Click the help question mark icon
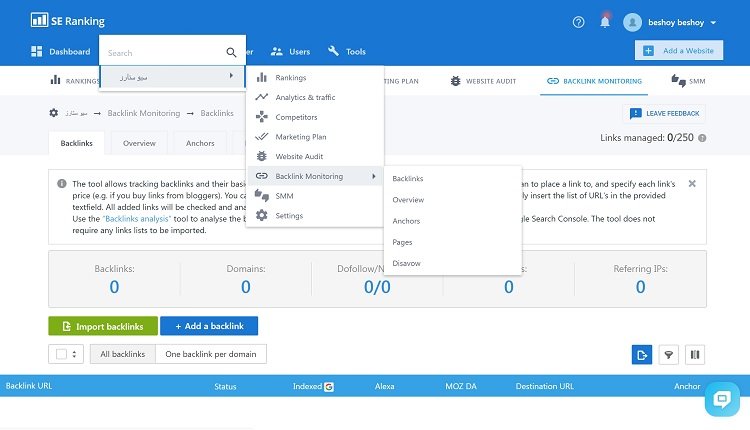The height and width of the screenshot is (430, 750). click(x=578, y=21)
